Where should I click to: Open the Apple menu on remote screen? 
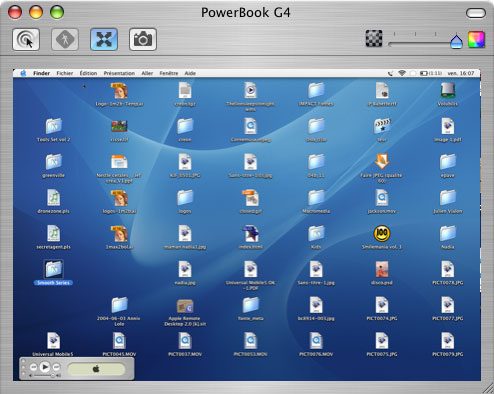[x=23, y=73]
